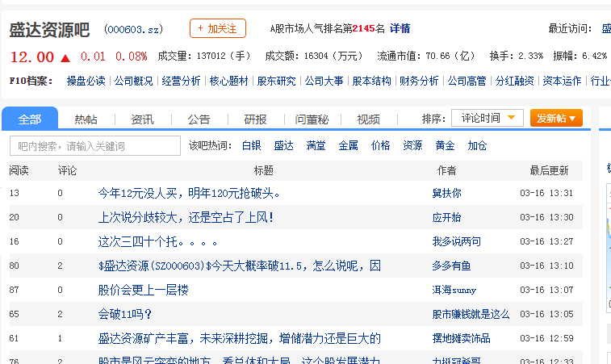Screen dimensions: 611x364
Task: Click the 白银 hot keyword
Action: pyautogui.click(x=252, y=146)
